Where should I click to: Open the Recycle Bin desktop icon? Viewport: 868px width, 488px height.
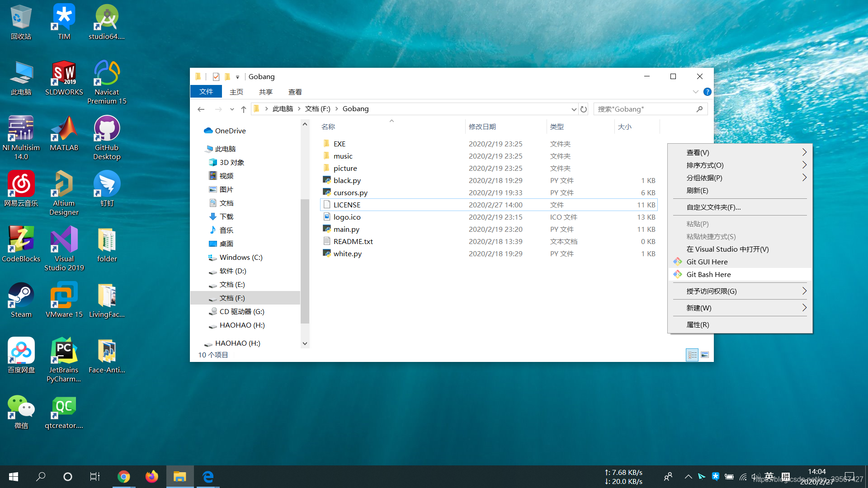tap(21, 23)
